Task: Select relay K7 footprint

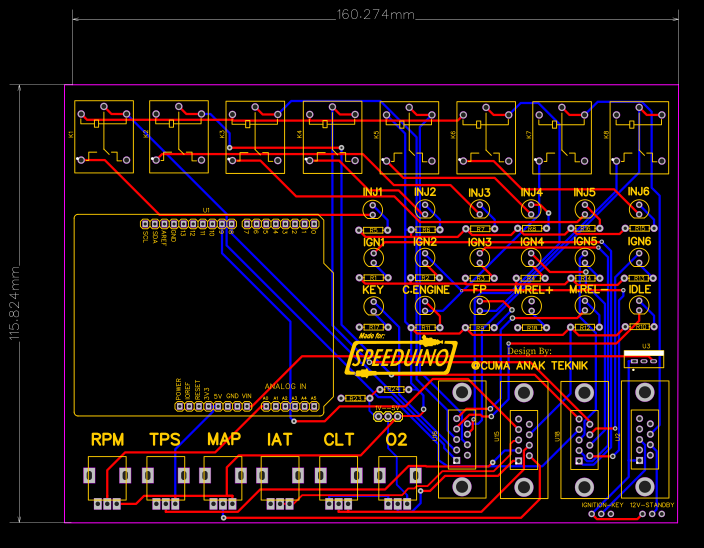Action: 562,138
